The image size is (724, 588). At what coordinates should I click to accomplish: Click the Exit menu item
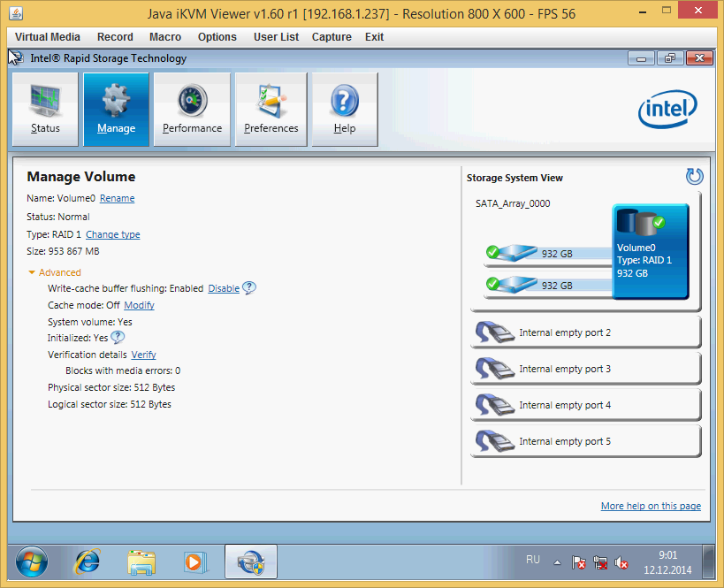click(x=374, y=37)
